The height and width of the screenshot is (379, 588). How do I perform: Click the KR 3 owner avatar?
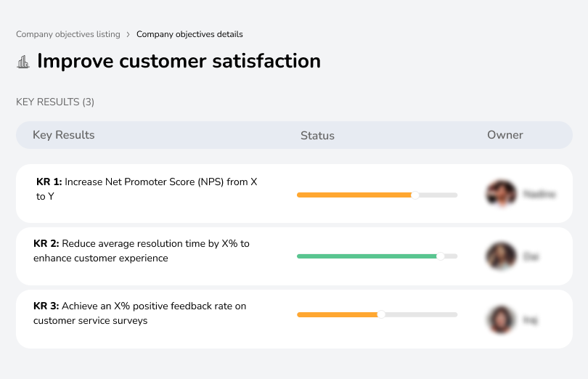click(501, 319)
